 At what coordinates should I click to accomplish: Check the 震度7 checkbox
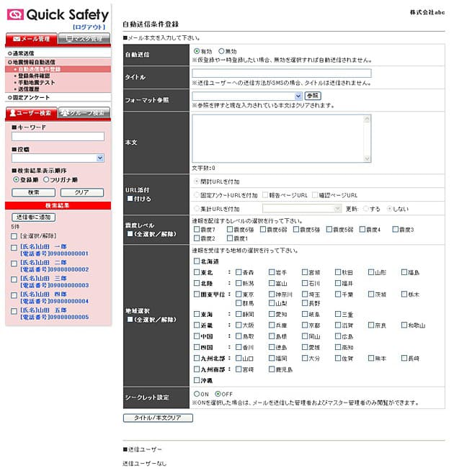[x=197, y=230]
